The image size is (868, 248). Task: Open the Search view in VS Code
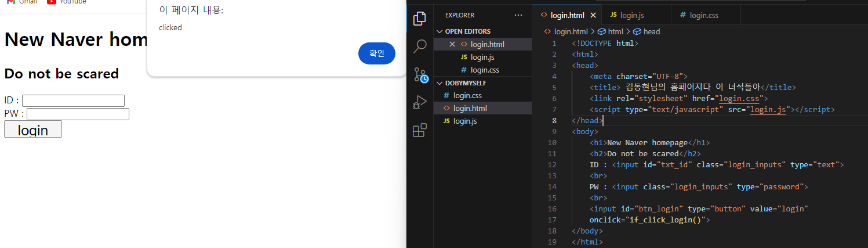pyautogui.click(x=420, y=46)
